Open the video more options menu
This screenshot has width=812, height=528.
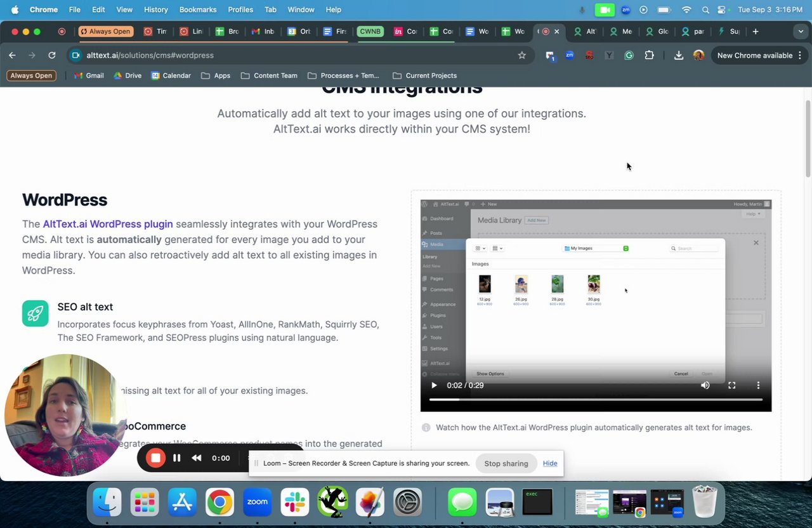tap(758, 385)
